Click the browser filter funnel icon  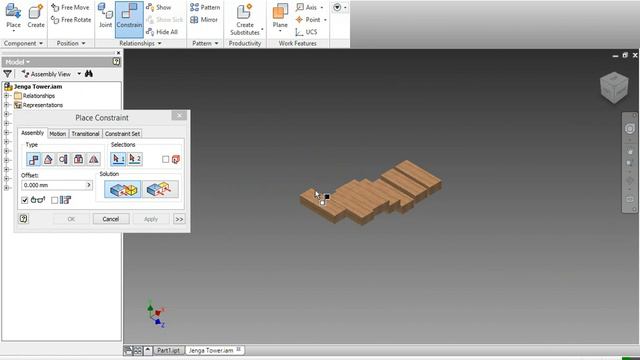[x=7, y=73]
